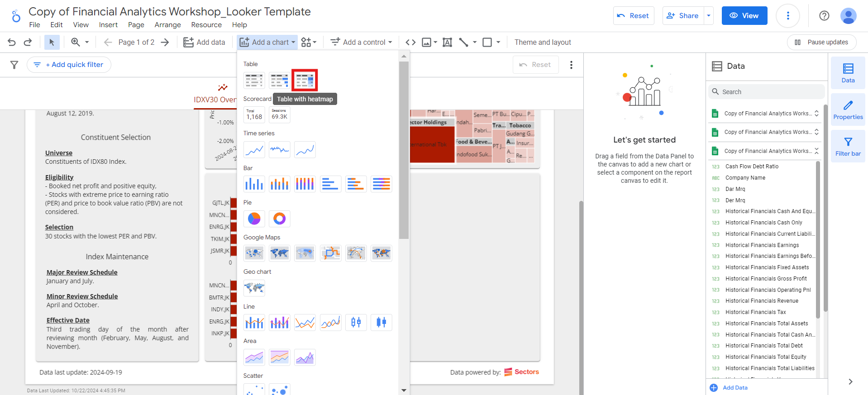Image resolution: width=868 pixels, height=395 pixels.
Task: Select 100% stacked column chart
Action: click(305, 184)
